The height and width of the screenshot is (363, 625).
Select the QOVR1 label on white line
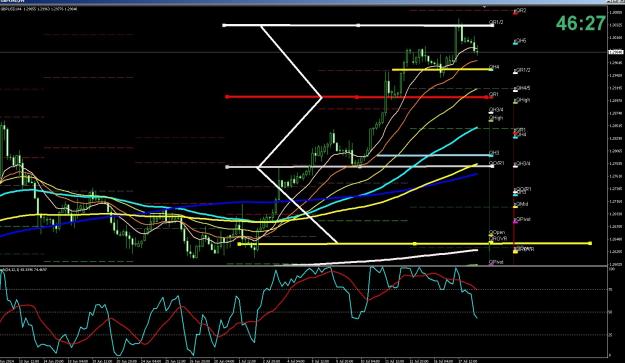point(497,163)
